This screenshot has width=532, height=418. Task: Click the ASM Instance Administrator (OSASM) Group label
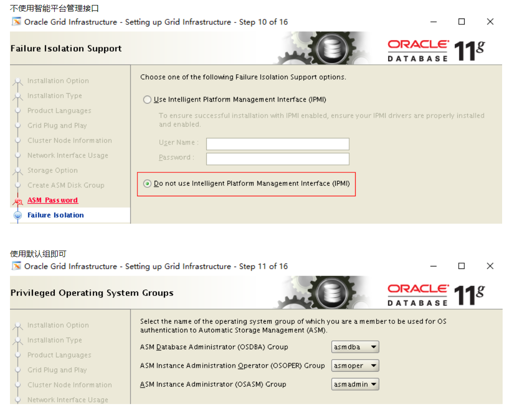[x=213, y=384]
